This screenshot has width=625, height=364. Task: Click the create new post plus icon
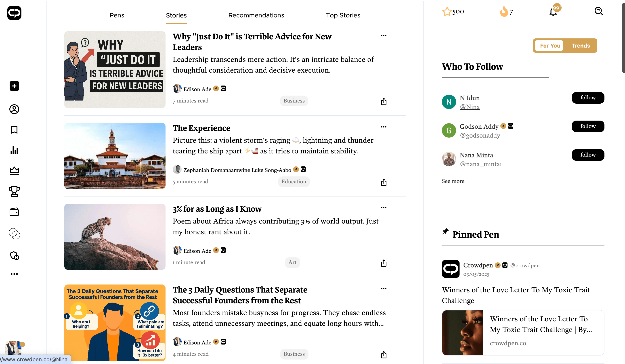click(x=14, y=86)
